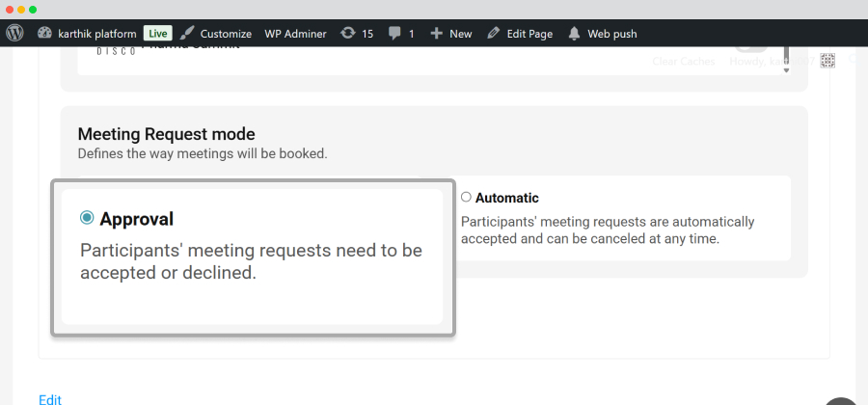Open the WordPress logo menu

tap(14, 33)
